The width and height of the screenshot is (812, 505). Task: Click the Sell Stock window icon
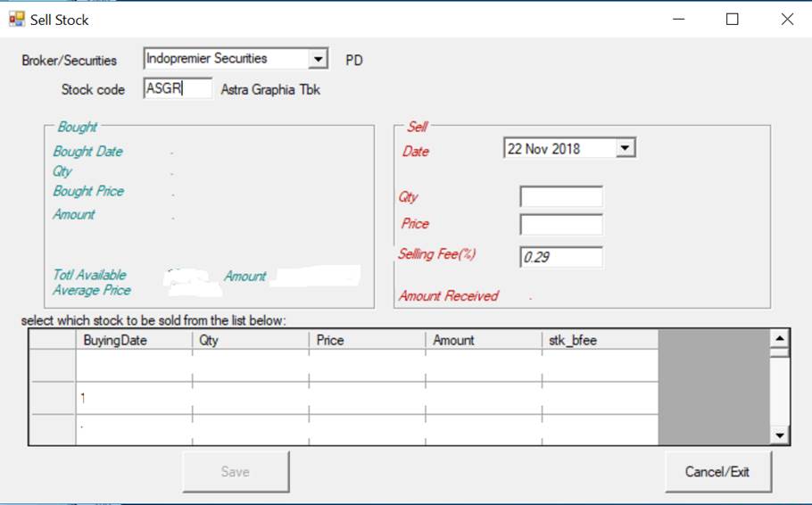click(x=16, y=19)
